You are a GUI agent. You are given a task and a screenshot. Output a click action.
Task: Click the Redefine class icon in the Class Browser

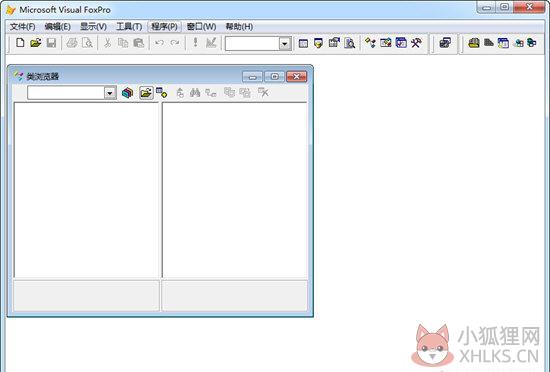click(245, 93)
